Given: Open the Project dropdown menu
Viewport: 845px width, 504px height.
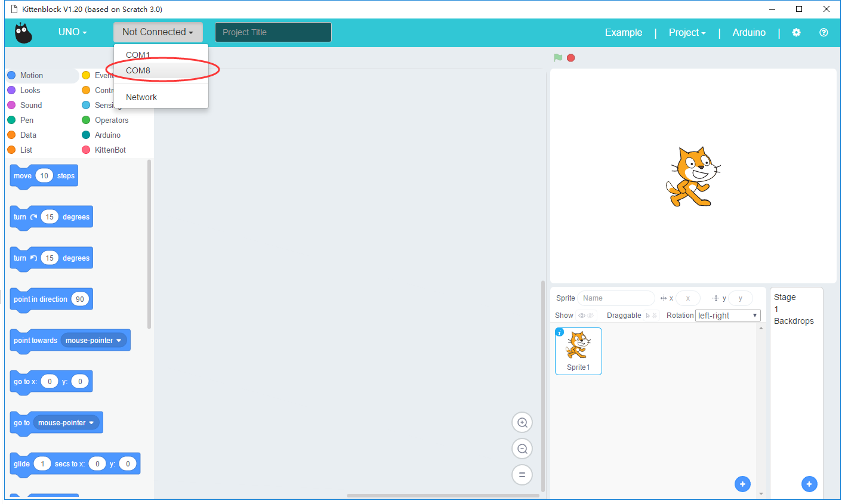Looking at the screenshot, I should click(687, 33).
